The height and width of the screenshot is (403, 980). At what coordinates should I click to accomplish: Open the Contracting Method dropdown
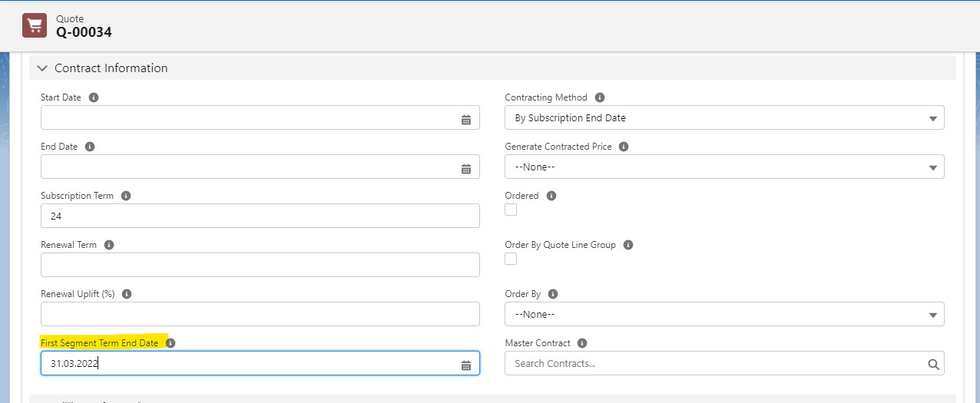click(x=723, y=118)
